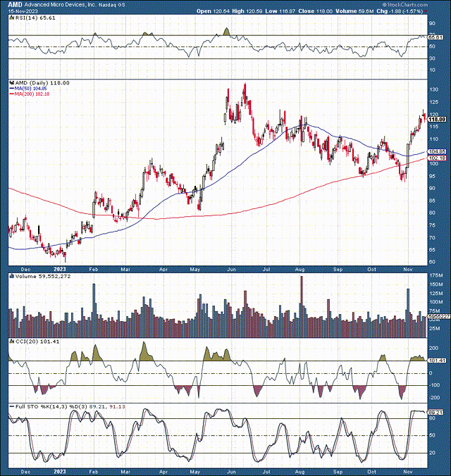Click 'Advanced Micro Devices, Inc.' company name
Viewport: 451px width, 476px height.
point(60,5)
